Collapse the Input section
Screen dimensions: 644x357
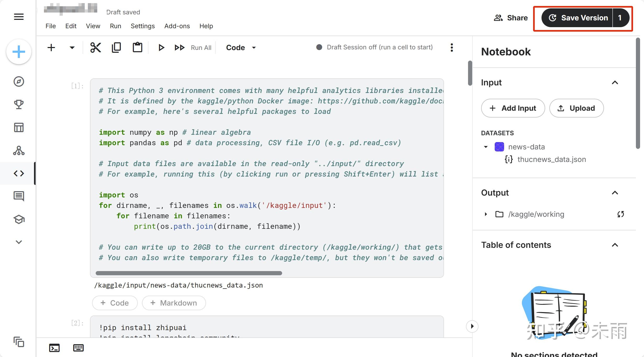615,83
